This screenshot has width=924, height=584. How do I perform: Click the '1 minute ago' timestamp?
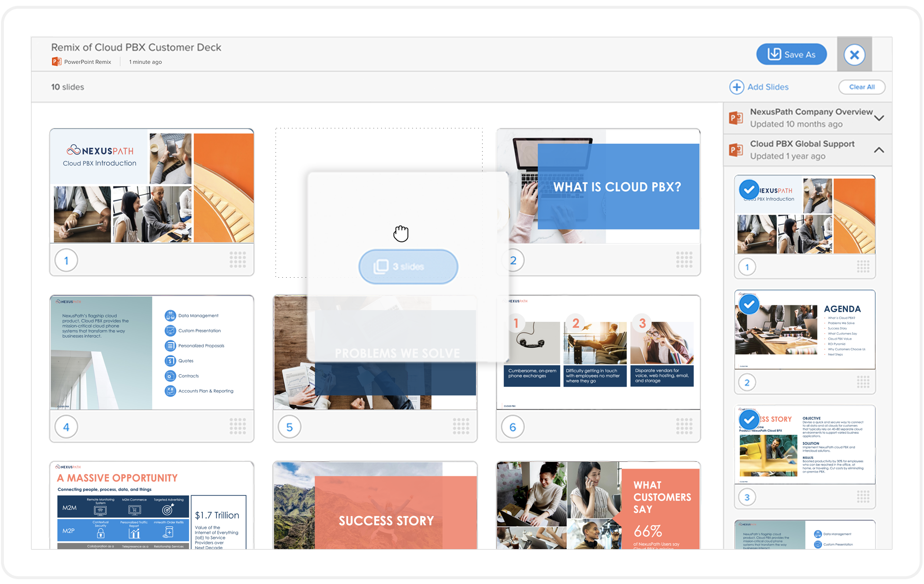[x=146, y=62]
